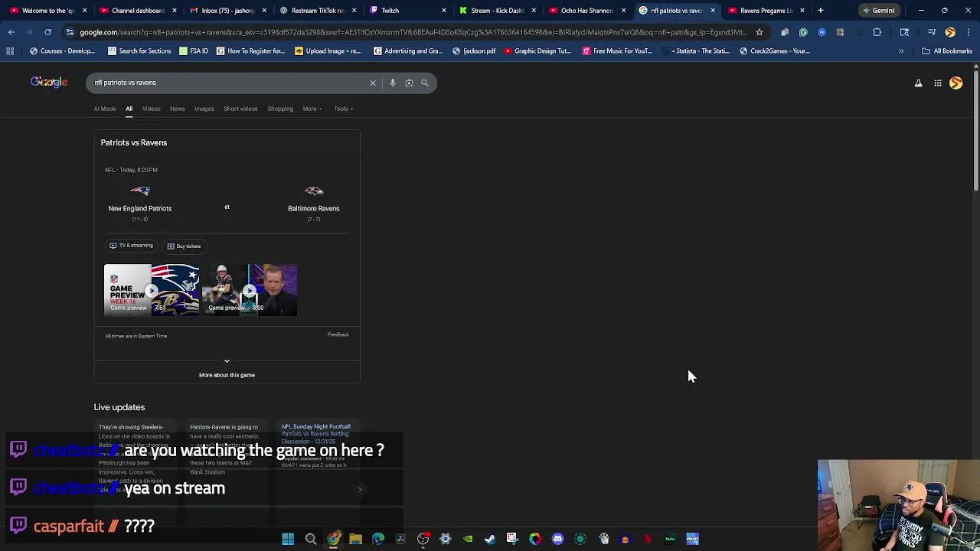Expand the game card with the down chevron
Viewport: 980px width, 551px height.
(227, 360)
